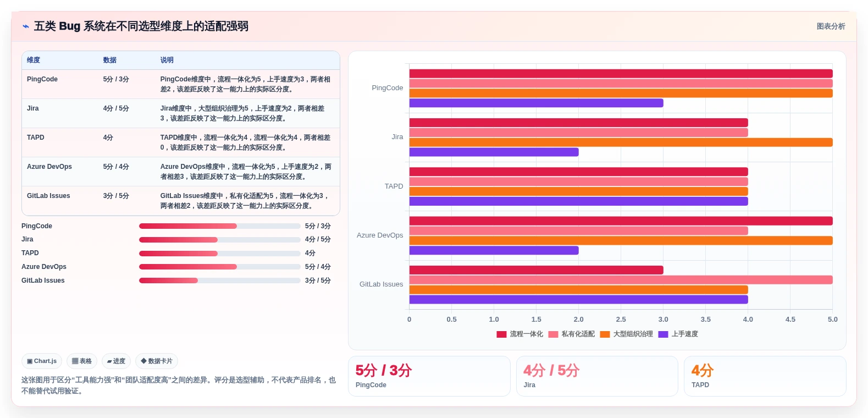868x418 pixels.
Task: Toggle the 私有化适配 legend pink swatch
Action: (553, 334)
